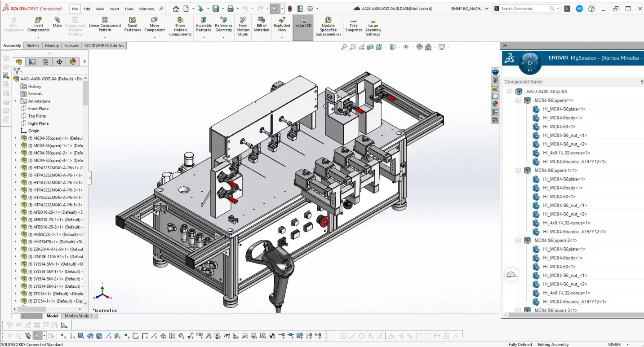The width and height of the screenshot is (644, 347).
Task: Open the appearance color wheel tab
Action: pyautogui.click(x=73, y=61)
